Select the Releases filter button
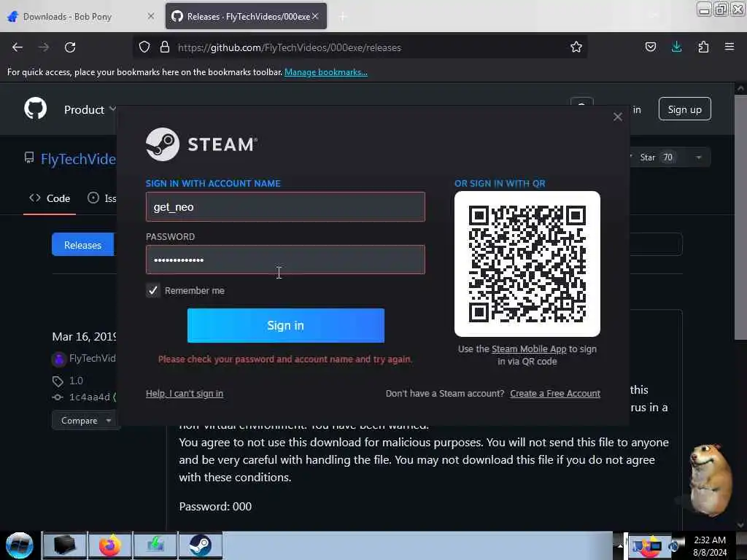 coord(83,245)
